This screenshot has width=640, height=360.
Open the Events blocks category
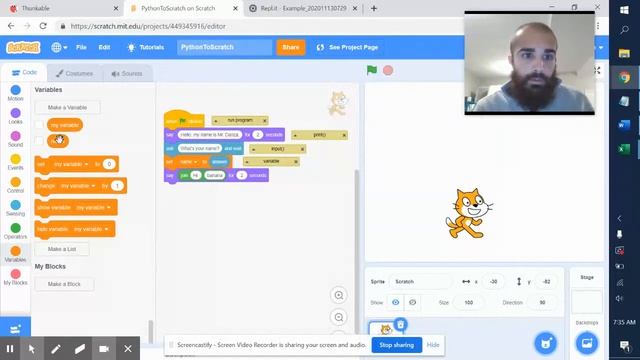coord(16,162)
